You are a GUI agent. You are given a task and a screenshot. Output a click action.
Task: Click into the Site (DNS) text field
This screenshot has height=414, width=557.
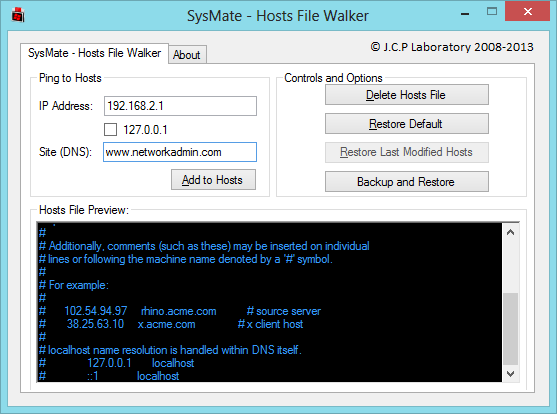click(x=180, y=152)
